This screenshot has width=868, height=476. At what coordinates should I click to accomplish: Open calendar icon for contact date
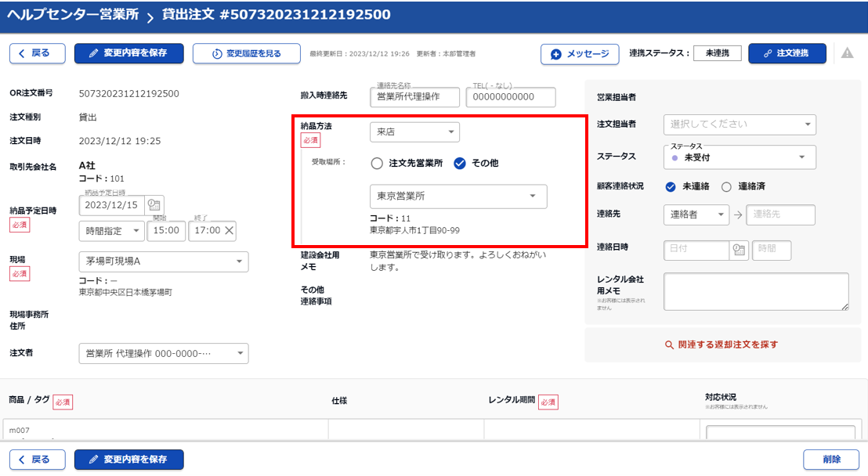coord(738,250)
